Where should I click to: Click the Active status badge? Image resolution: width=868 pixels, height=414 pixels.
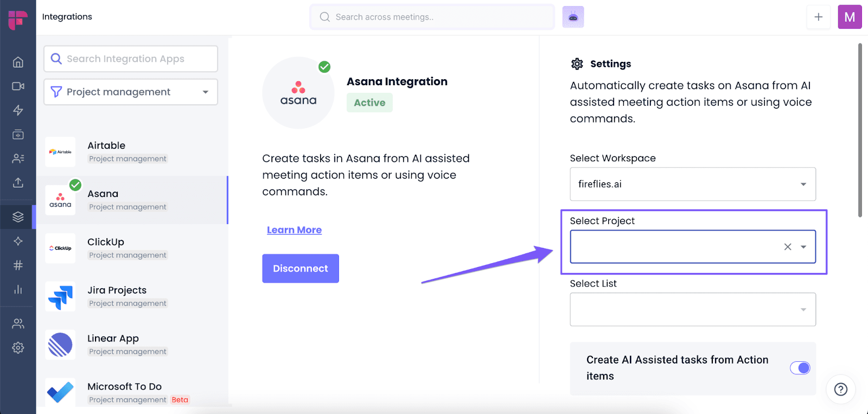(369, 103)
